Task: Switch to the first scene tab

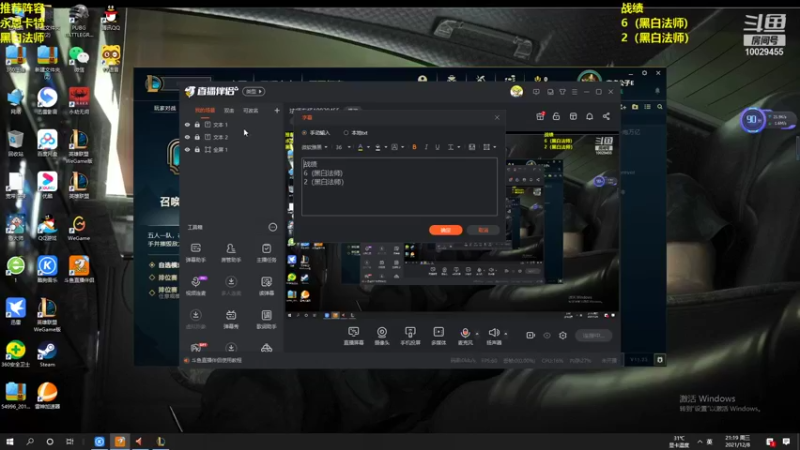Action: pos(205,110)
